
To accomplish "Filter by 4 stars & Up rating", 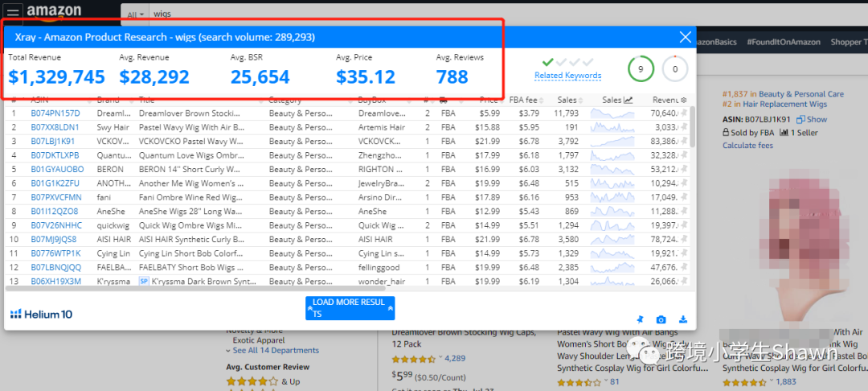I will click(x=263, y=381).
